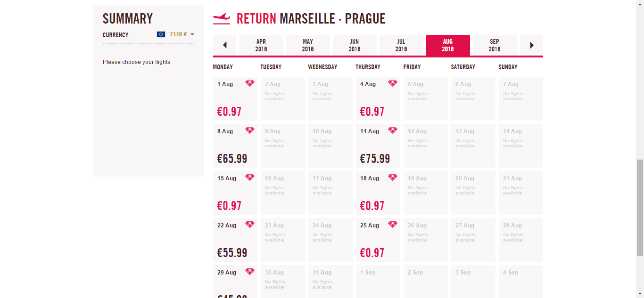Open the JUL 2016 month tab
Viewport: 644px width, 298px height.
[x=401, y=45]
